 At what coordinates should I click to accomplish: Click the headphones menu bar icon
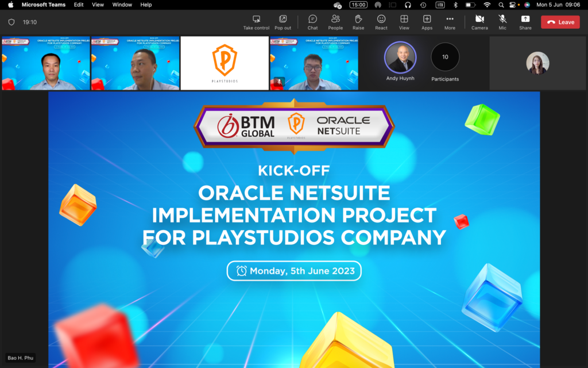pos(408,5)
